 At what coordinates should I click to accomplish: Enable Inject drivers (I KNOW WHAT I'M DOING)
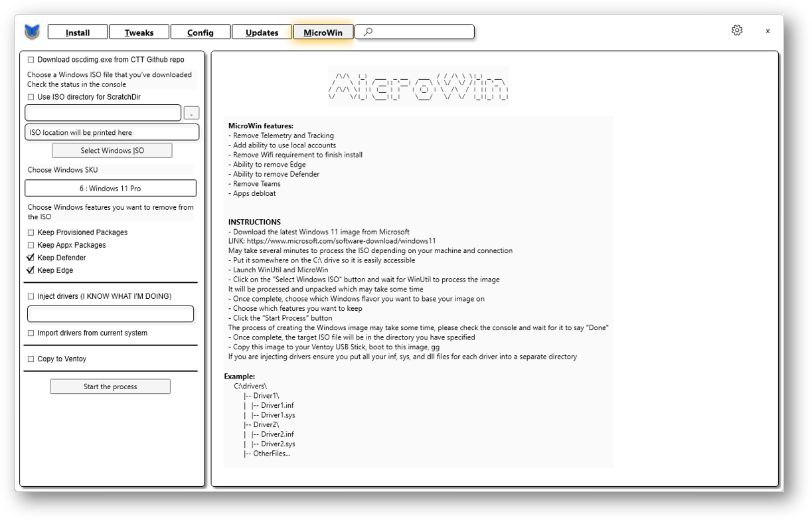[31, 296]
